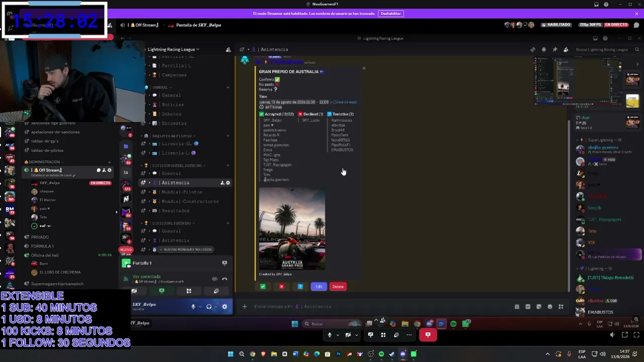This screenshot has height=362, width=644.
Task: Click the pop-out stream icon
Action: click(625, 335)
